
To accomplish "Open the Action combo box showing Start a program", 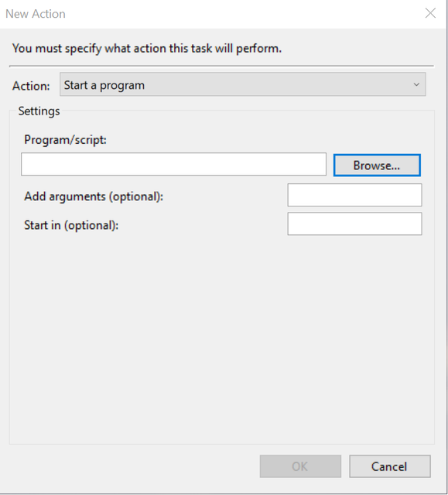I will click(x=242, y=84).
